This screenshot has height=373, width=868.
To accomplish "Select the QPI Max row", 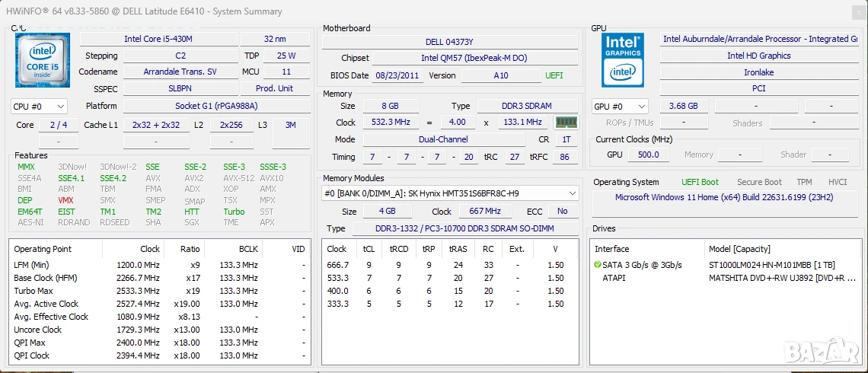I will [159, 343].
